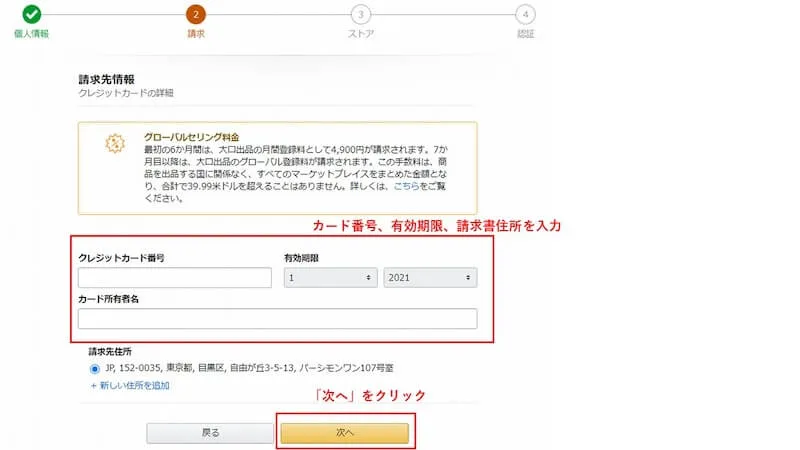Focus the クレジットカード番号 input field
Screen dimensions: 800x450
click(x=175, y=278)
